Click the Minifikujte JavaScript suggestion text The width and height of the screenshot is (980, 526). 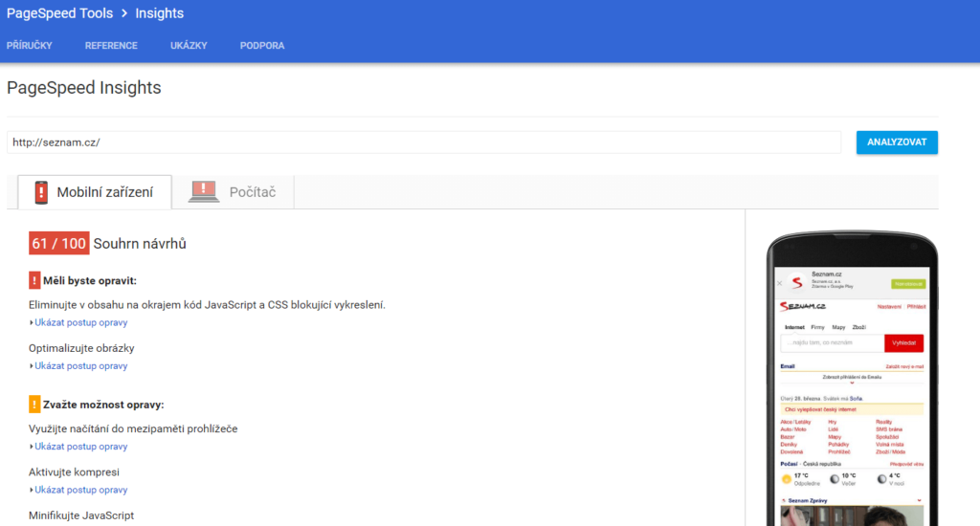[x=81, y=515]
